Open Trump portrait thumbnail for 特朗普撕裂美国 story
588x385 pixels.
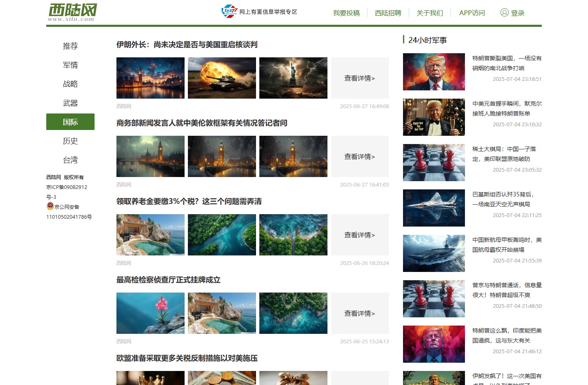pos(434,72)
